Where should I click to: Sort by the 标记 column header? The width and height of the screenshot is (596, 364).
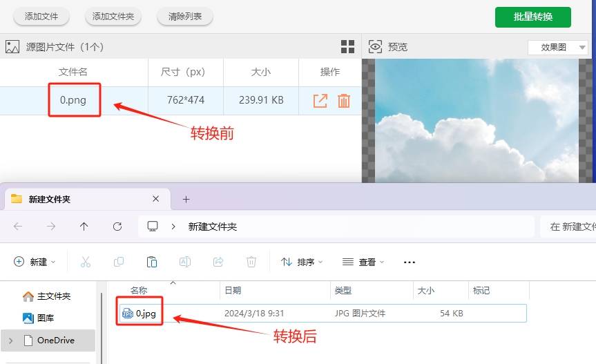tap(481, 291)
